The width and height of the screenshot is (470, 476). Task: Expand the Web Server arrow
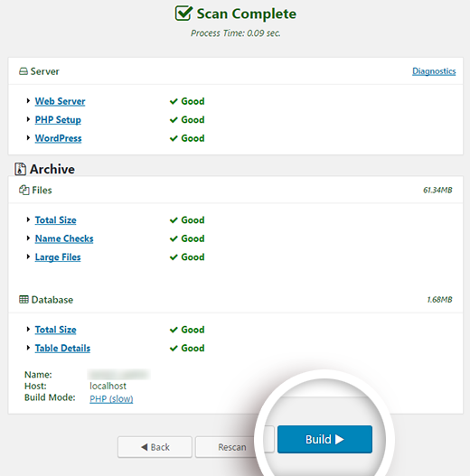(28, 101)
